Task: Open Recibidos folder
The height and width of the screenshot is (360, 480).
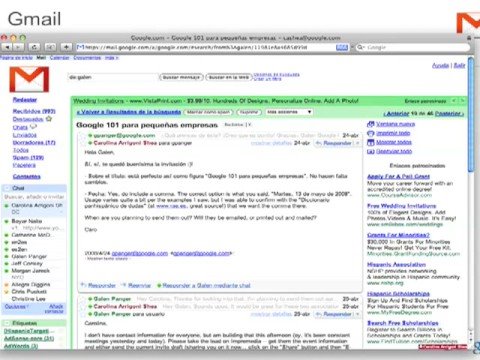Action: pyautogui.click(x=34, y=111)
